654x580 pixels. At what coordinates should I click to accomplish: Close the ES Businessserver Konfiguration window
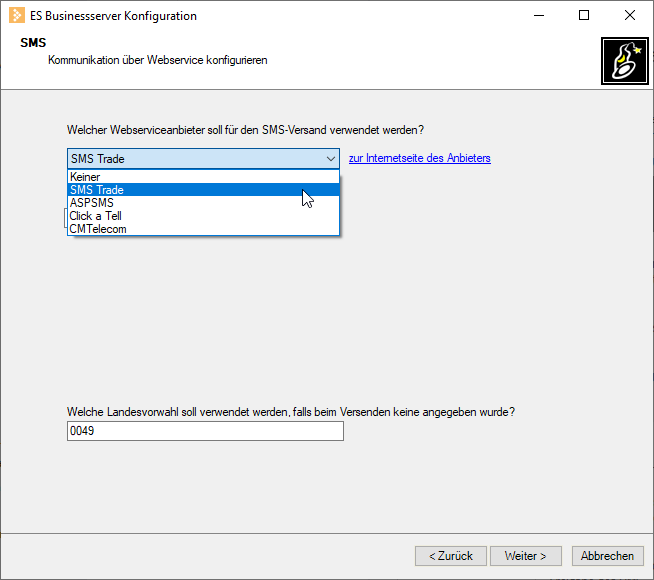tap(629, 15)
